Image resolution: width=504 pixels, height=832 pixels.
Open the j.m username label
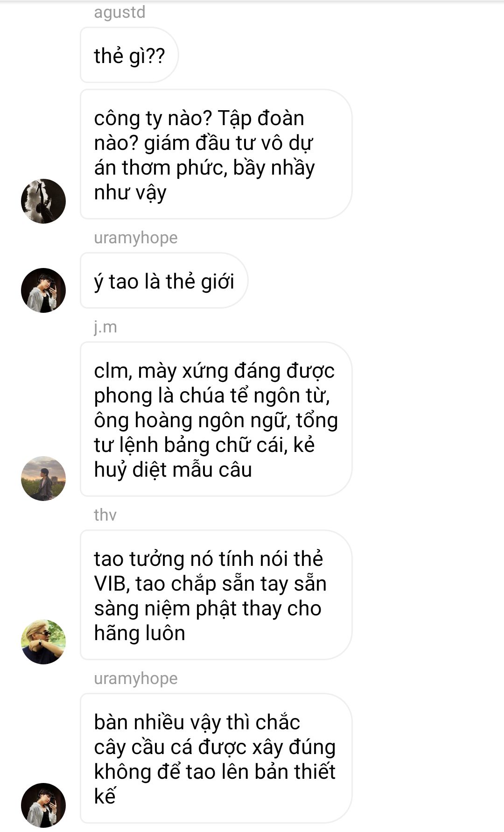click(105, 327)
